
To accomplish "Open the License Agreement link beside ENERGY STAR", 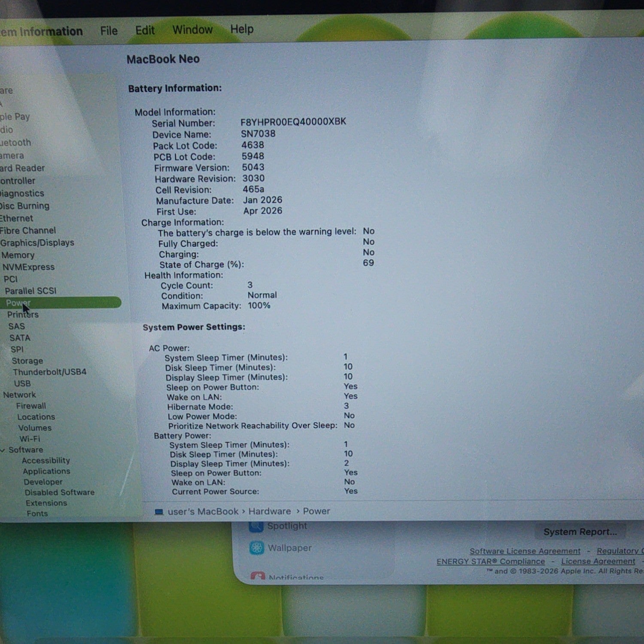I will tap(598, 561).
